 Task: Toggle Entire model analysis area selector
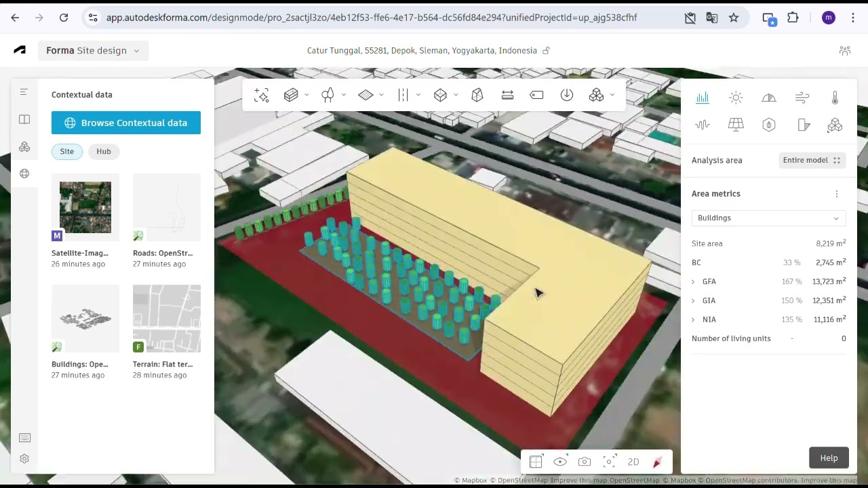[812, 161]
